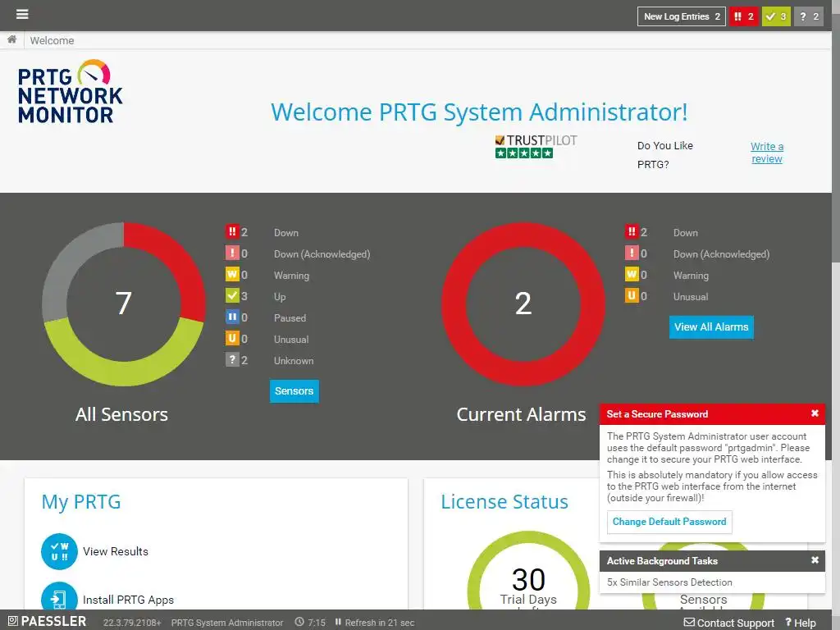Click the Warning label in Current Alarms list
The width and height of the screenshot is (840, 630).
(x=691, y=276)
